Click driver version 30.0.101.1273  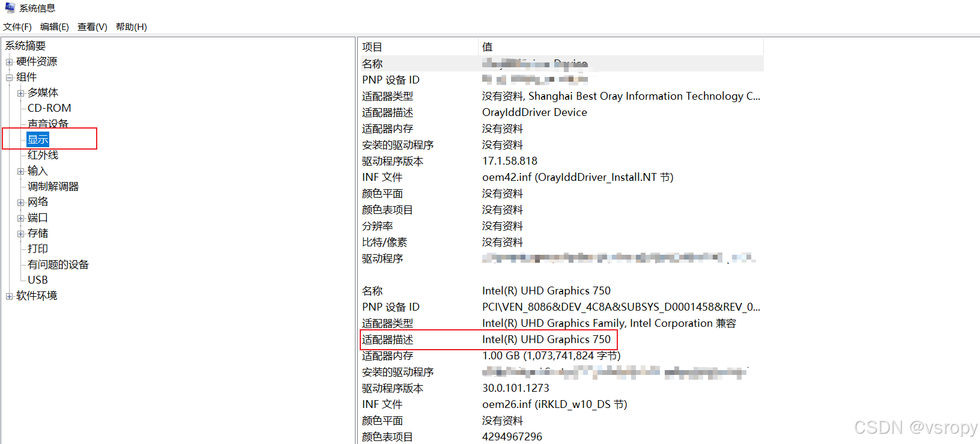(x=516, y=388)
